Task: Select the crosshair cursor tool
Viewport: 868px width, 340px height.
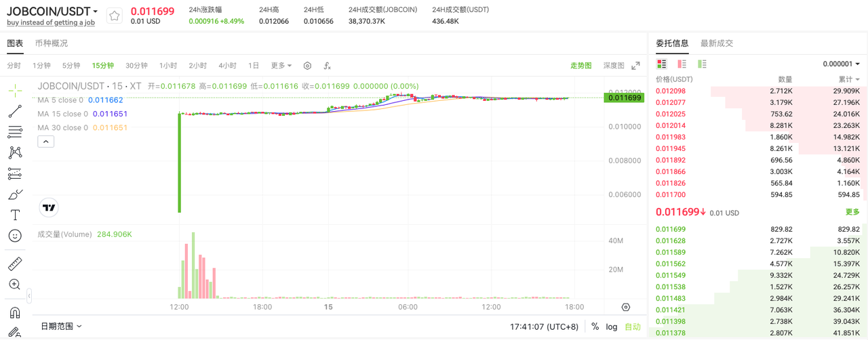Action: coord(15,90)
